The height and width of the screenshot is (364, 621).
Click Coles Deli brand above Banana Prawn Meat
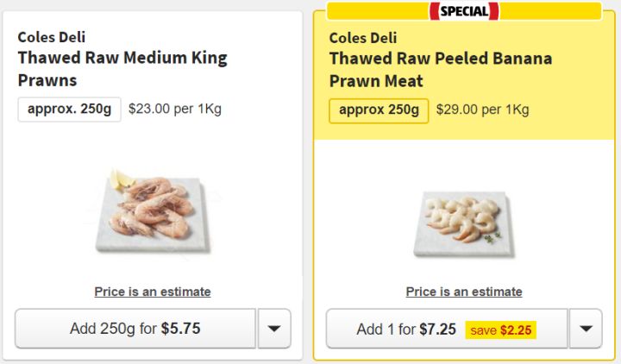pos(362,38)
